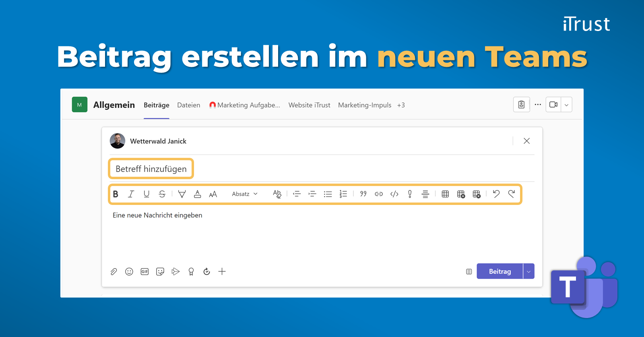Click the message body text area
644x337 pixels.
322,234
